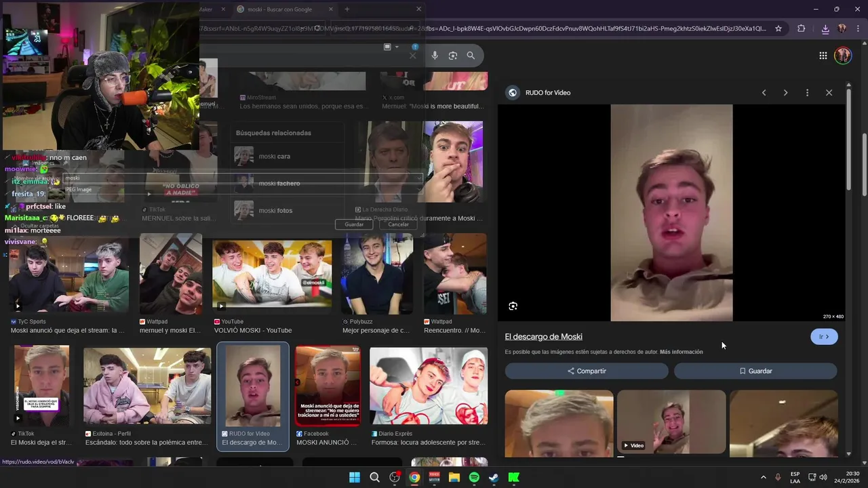Open the Kick app from the taskbar
Screen dimensions: 868x488
(514, 477)
